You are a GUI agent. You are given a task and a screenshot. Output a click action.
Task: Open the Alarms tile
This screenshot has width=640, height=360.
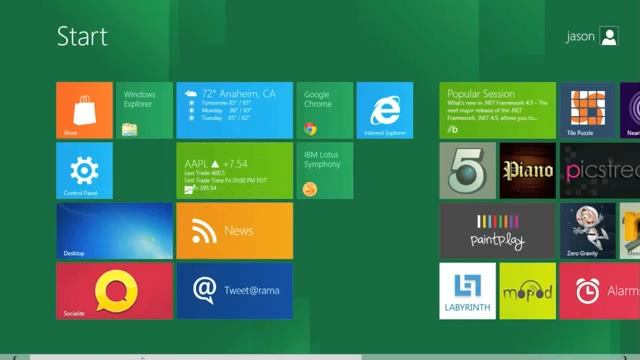pyautogui.click(x=600, y=291)
